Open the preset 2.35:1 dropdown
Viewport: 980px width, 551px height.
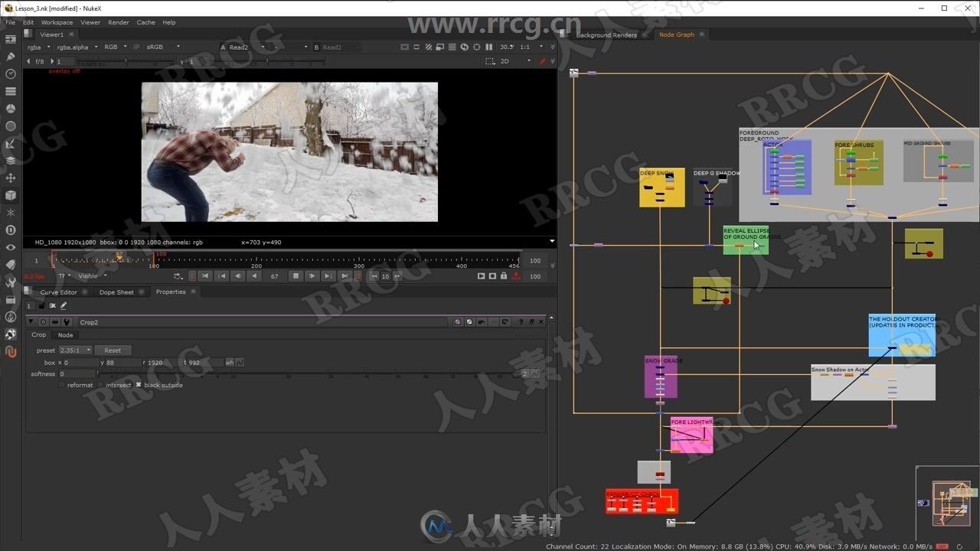click(x=75, y=350)
